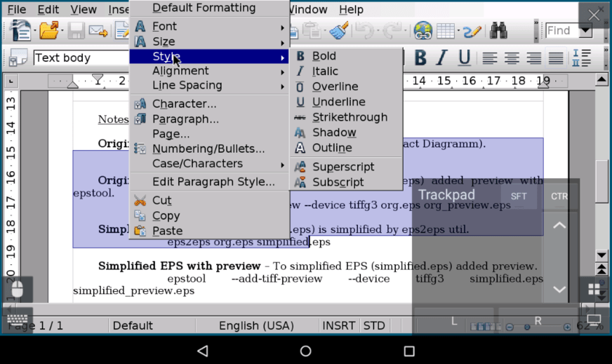
Task: Click the Styles and Formatting icon
Action: pyautogui.click(x=18, y=58)
